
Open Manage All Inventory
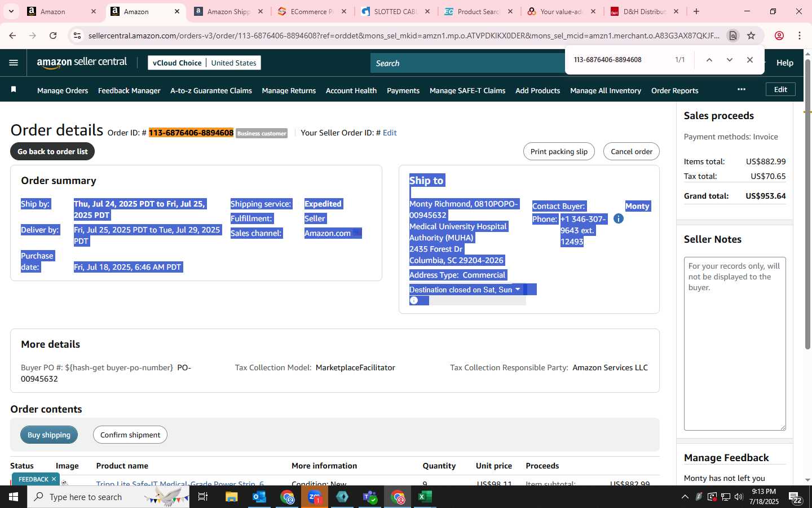pyautogui.click(x=606, y=90)
